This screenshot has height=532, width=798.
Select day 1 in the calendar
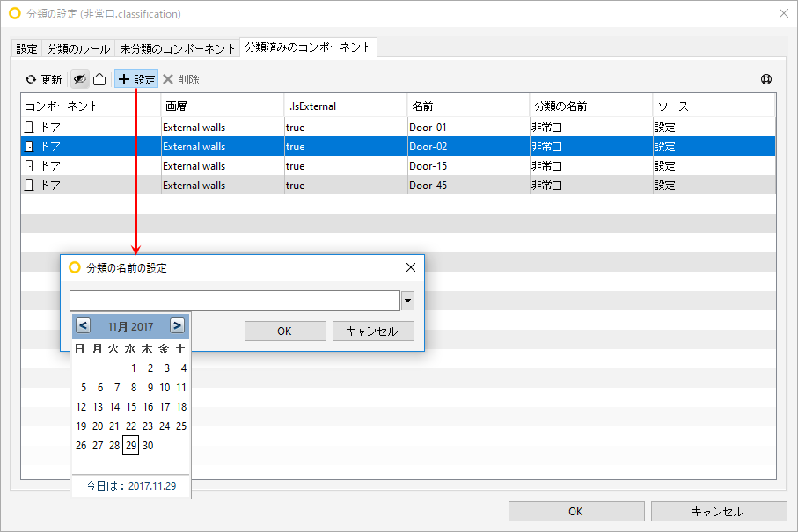coord(134,368)
